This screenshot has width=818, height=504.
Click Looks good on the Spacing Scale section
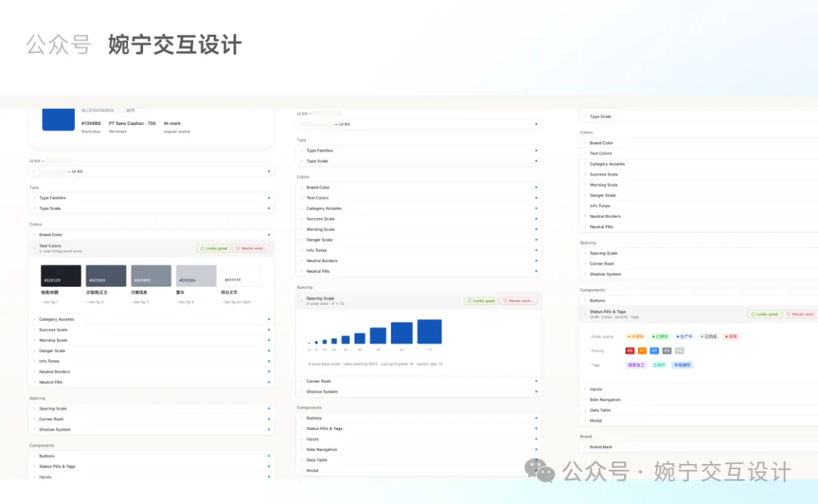481,300
